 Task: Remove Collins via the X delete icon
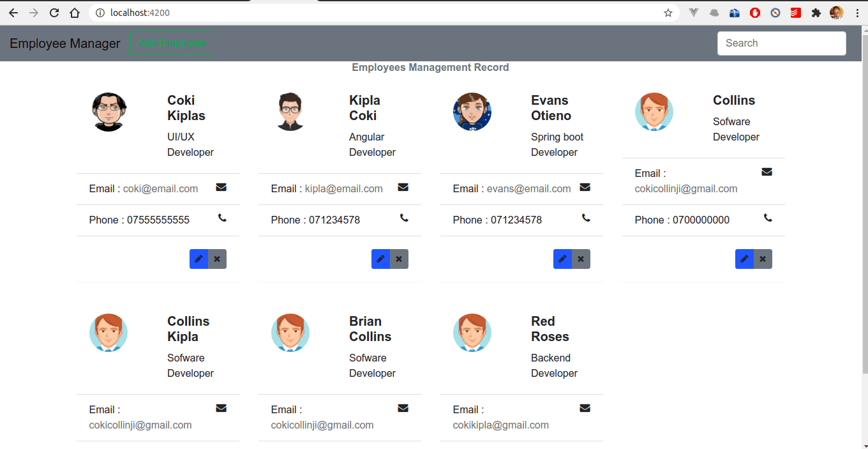point(763,259)
